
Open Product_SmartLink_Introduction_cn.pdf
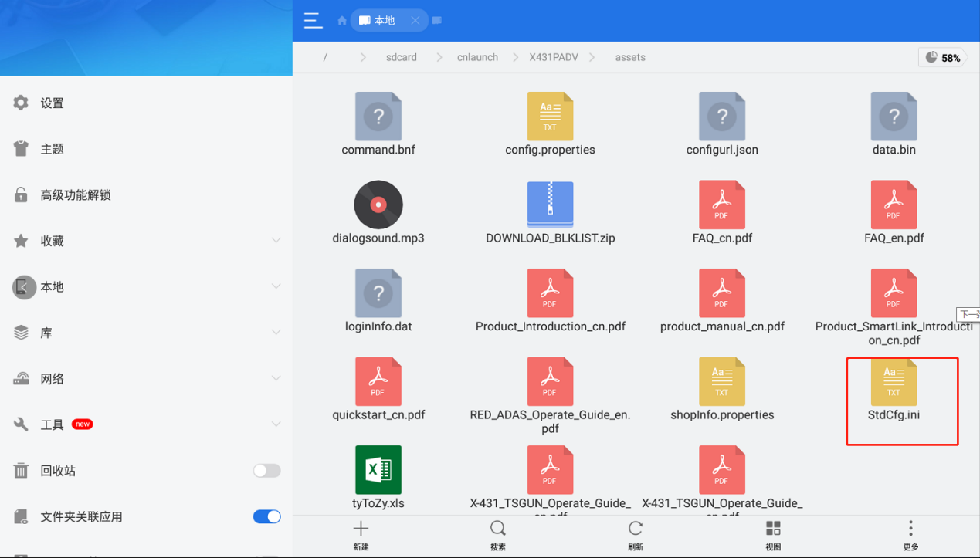coord(894,307)
